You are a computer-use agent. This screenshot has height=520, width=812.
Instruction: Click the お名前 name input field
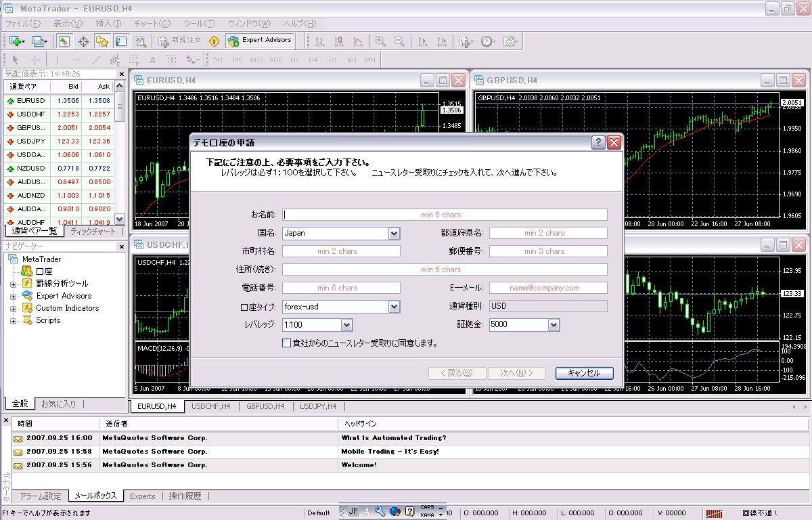(x=445, y=215)
